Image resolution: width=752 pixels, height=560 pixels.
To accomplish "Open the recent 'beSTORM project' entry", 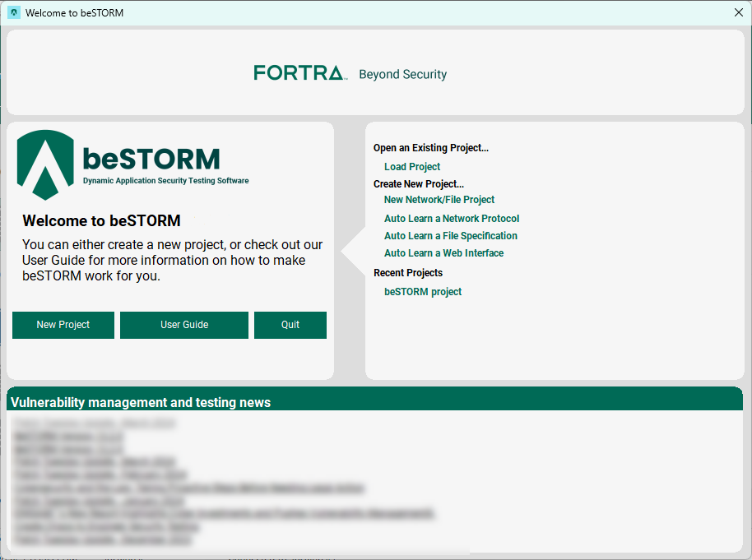I will point(423,292).
